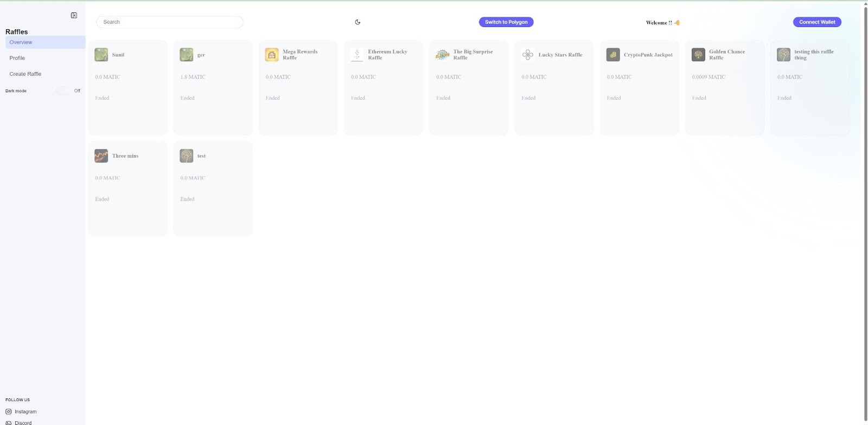This screenshot has width=868, height=425.
Task: Click the moon theme icon
Action: (358, 22)
